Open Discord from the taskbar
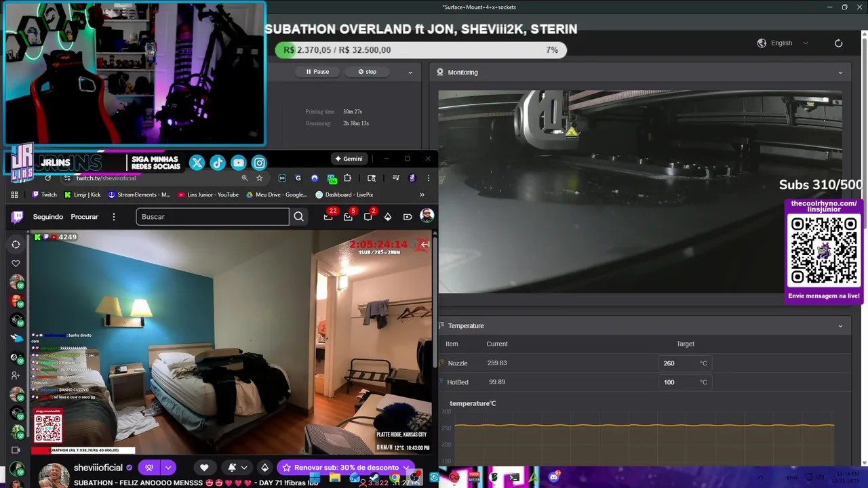The image size is (868, 488). [554, 477]
